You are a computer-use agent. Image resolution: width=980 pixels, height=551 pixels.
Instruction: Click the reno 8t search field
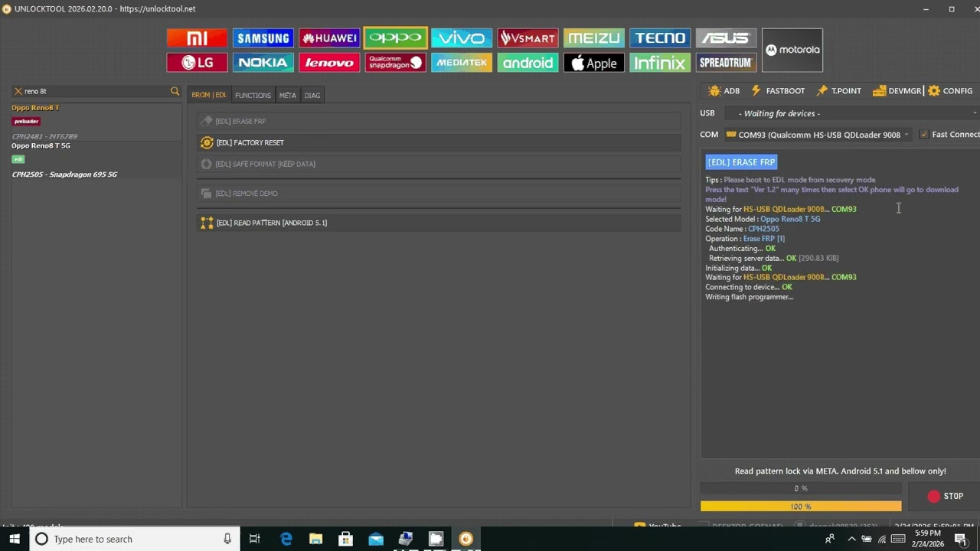pyautogui.click(x=96, y=91)
